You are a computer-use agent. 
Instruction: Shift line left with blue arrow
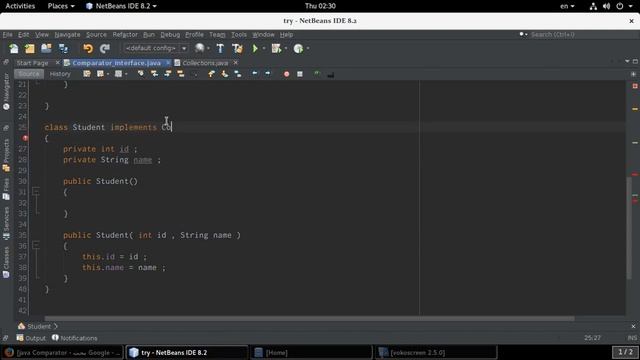tap(255, 74)
